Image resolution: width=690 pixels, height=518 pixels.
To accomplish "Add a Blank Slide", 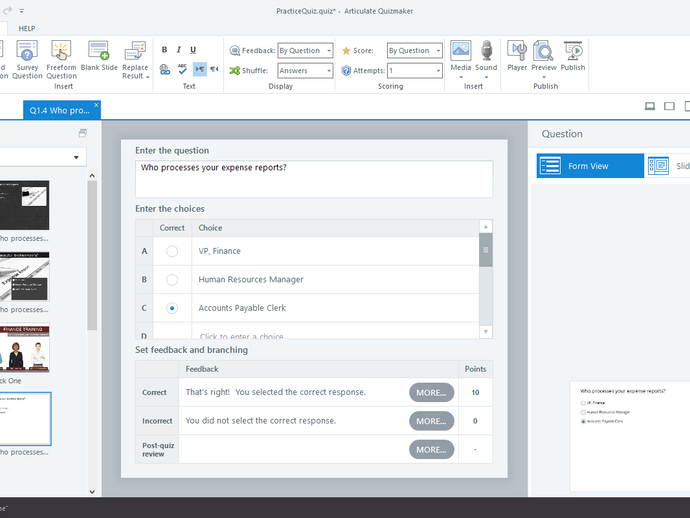I will coord(99,56).
